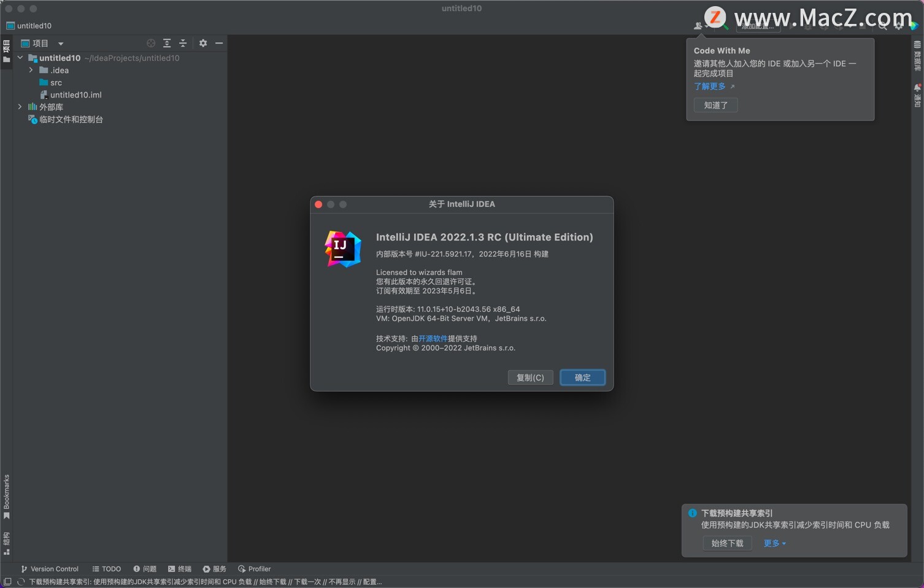This screenshot has height=588, width=924.
Task: Click the info icon in shared-index notification
Action: coord(692,513)
